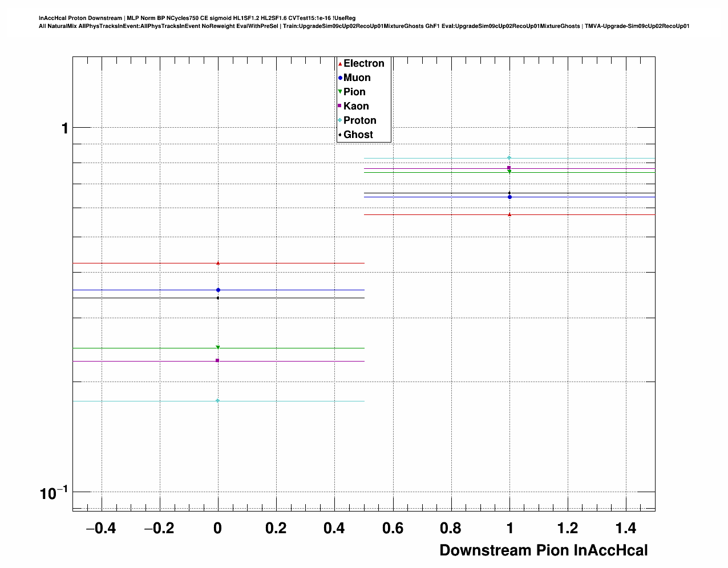Click the x-axis title Downstream Pion InAccHcal

pyautogui.click(x=544, y=550)
